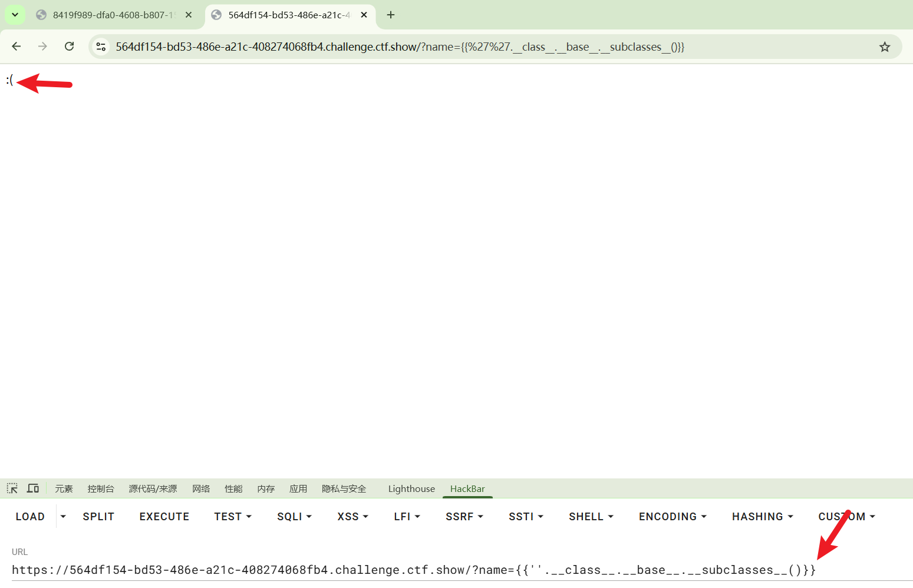Screen dimensions: 913x588
Task: Click the site information icon in address bar
Action: tap(101, 47)
